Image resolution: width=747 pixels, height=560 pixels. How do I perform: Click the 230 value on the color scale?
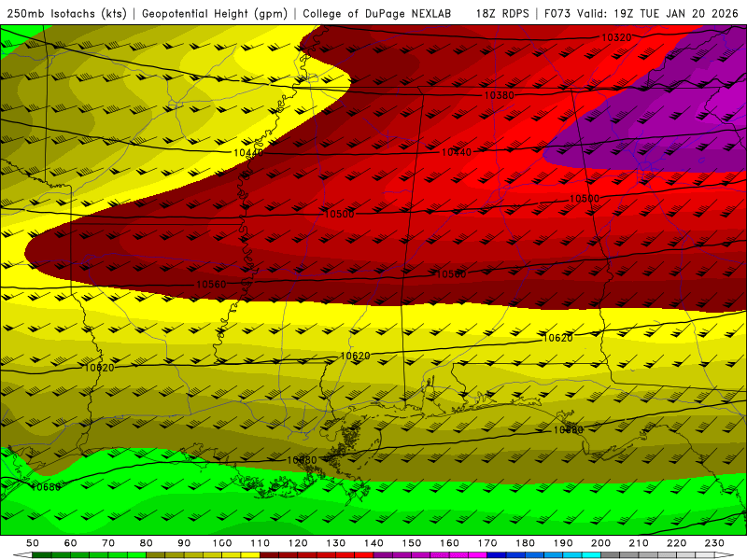(714, 543)
